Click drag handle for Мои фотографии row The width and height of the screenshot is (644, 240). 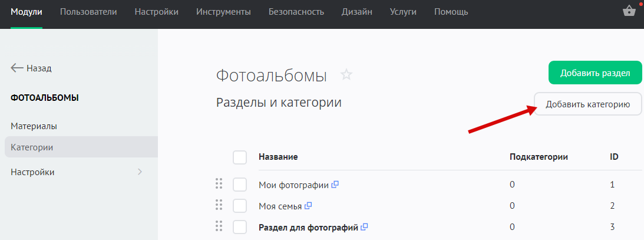tap(219, 184)
